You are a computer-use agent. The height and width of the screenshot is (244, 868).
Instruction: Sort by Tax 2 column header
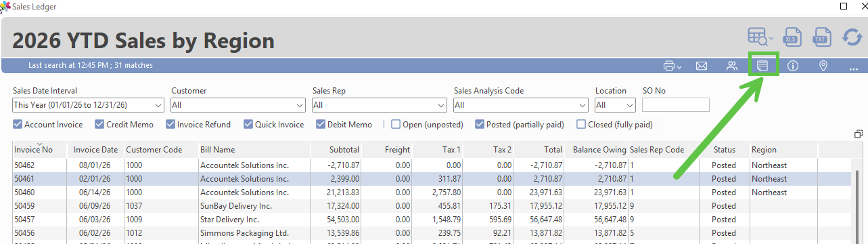click(488, 150)
